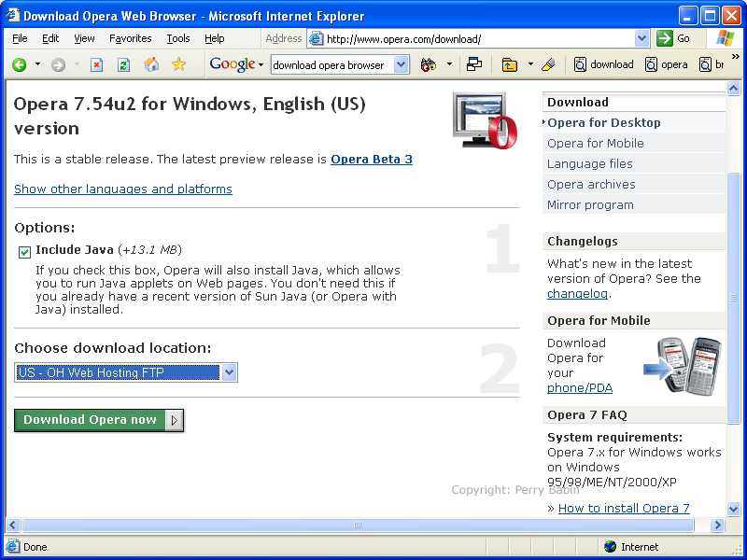Open the Tools menu
Screen dimensions: 747x560
pyautogui.click(x=178, y=38)
